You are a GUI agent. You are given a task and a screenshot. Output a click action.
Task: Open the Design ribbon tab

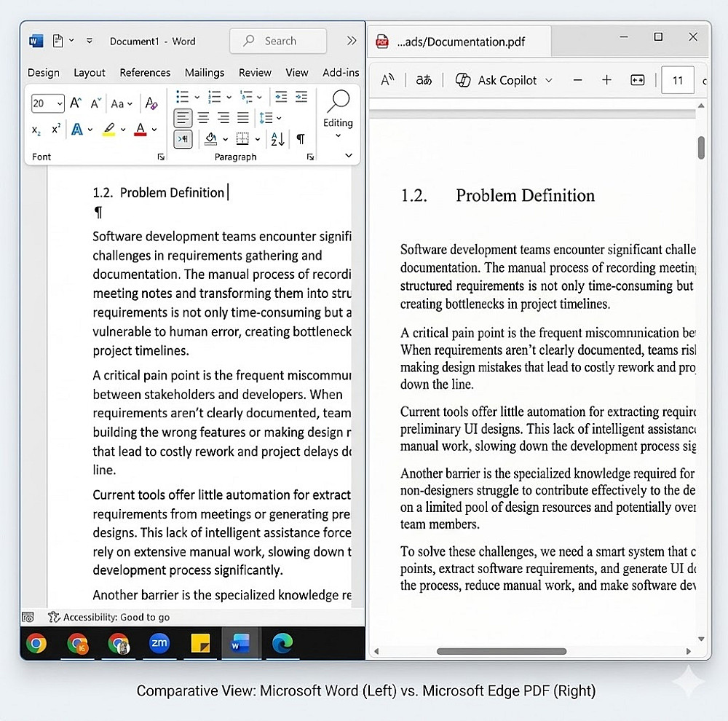[44, 73]
